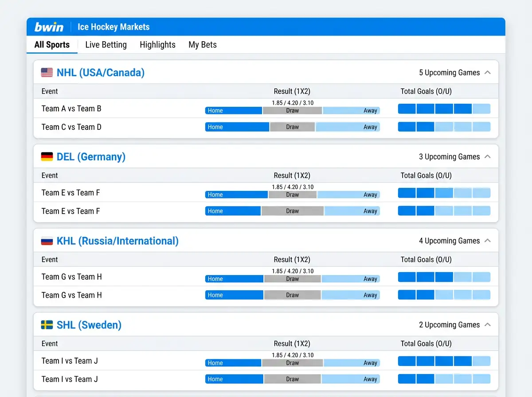Select Home on second Team G vs Team H
Screen dimensions: 532x397
234,295
